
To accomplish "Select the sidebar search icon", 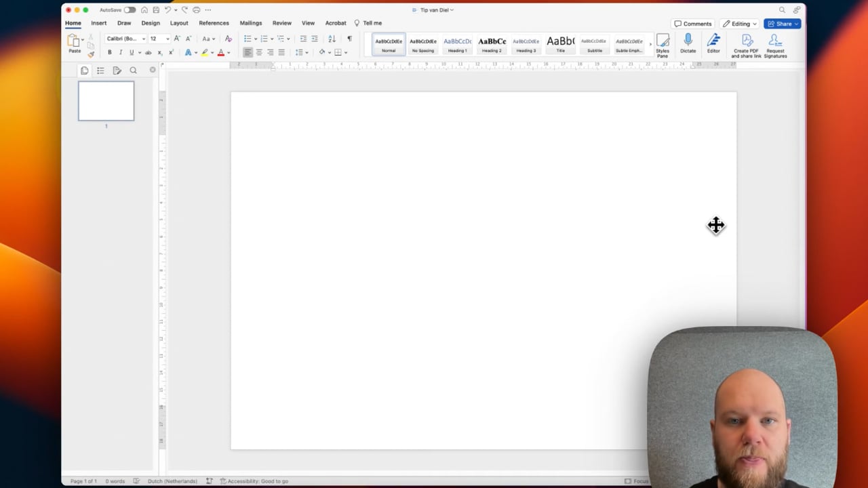I will click(x=133, y=70).
